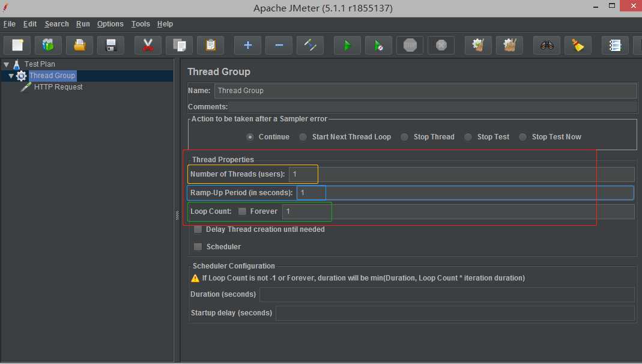Select Thread Group tree node label
The height and width of the screenshot is (364, 642).
(52, 76)
